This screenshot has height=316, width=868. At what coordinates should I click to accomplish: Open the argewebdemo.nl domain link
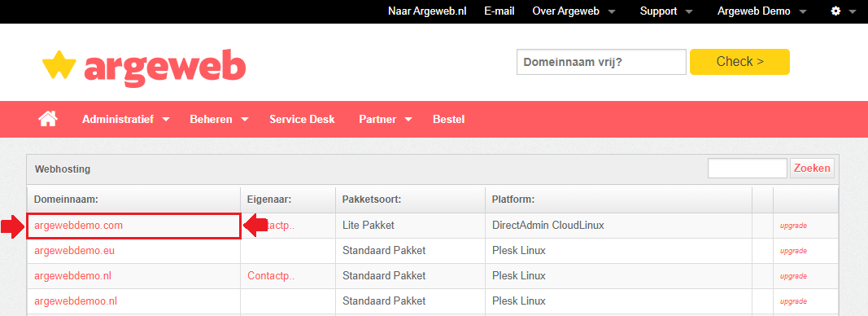click(74, 275)
